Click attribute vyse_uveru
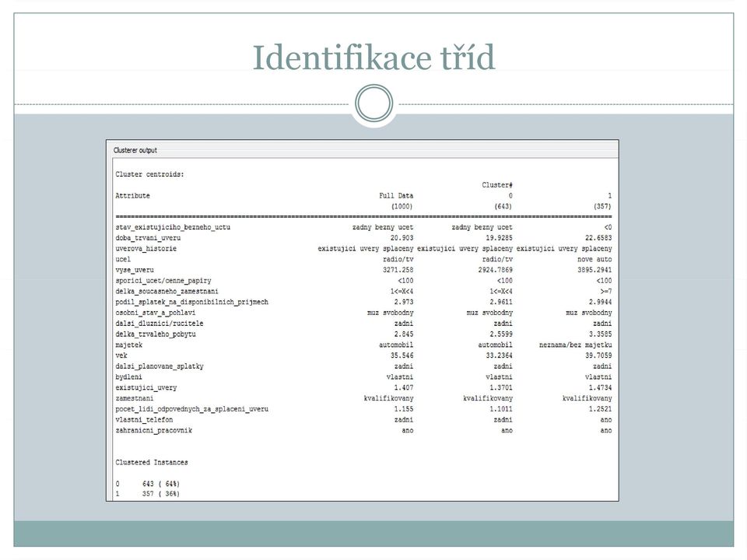 point(135,270)
